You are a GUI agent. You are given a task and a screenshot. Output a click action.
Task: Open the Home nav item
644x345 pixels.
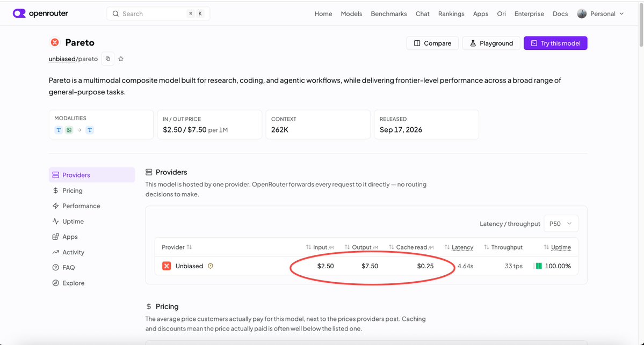(323, 13)
